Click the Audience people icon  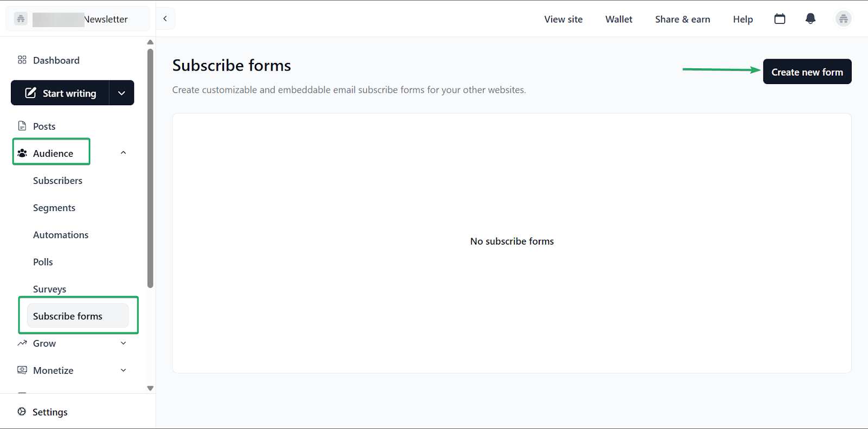click(22, 152)
